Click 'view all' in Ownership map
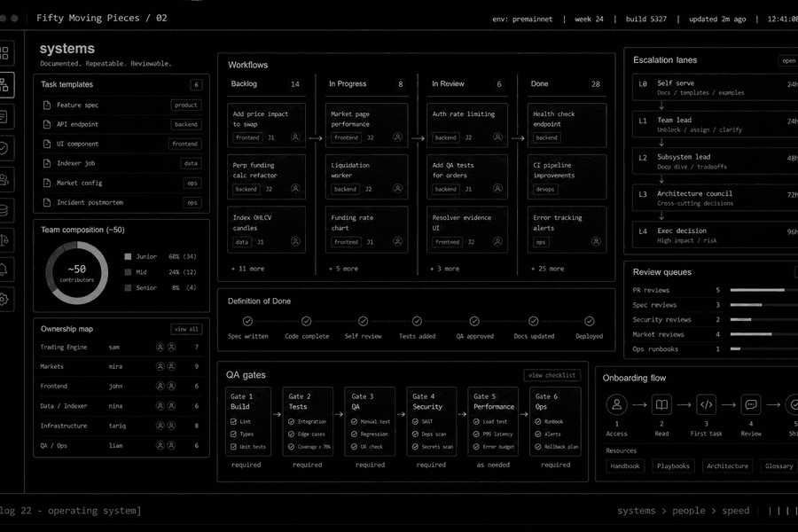Viewport: 798px width, 532px height. pyautogui.click(x=186, y=329)
